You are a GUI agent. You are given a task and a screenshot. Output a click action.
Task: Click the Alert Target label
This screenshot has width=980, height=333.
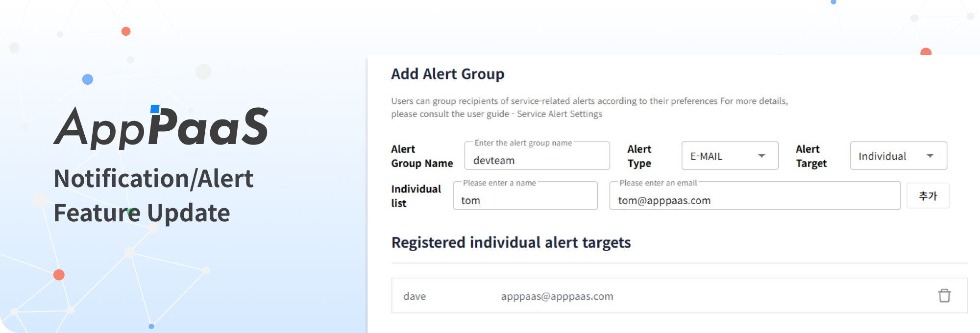tap(811, 156)
